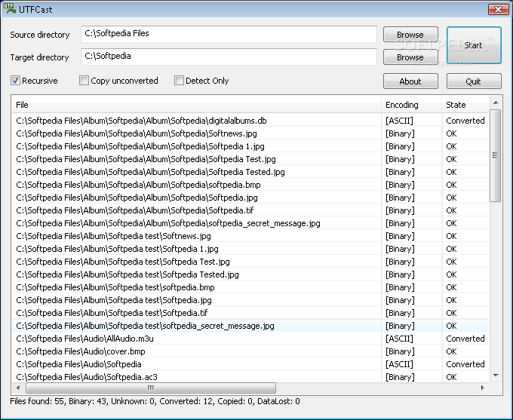
Task: Open the About dialog
Action: coord(410,81)
